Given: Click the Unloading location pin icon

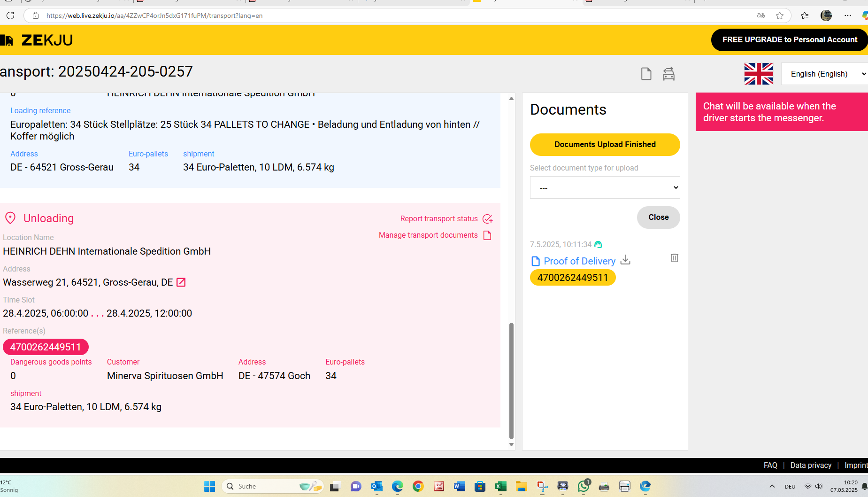Looking at the screenshot, I should [10, 218].
